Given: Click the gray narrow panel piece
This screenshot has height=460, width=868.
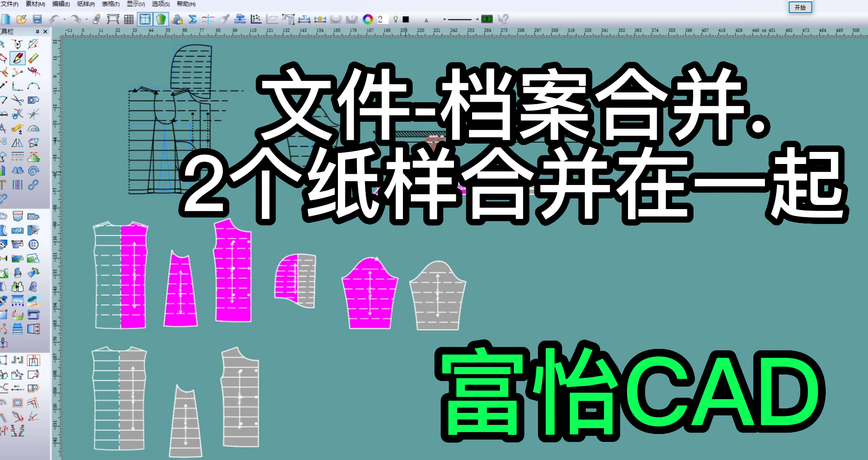Looking at the screenshot, I should pos(186,422).
